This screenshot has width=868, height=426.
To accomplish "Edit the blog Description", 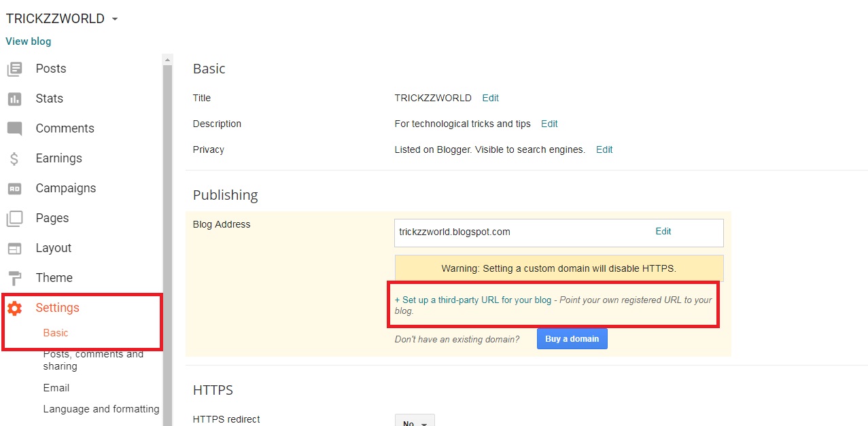I will [549, 124].
